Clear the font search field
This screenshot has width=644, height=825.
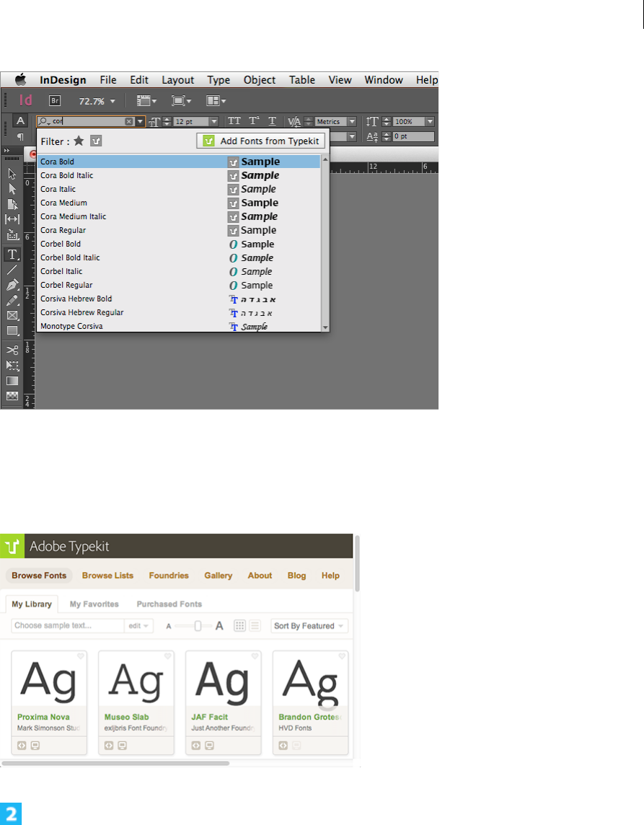click(129, 122)
